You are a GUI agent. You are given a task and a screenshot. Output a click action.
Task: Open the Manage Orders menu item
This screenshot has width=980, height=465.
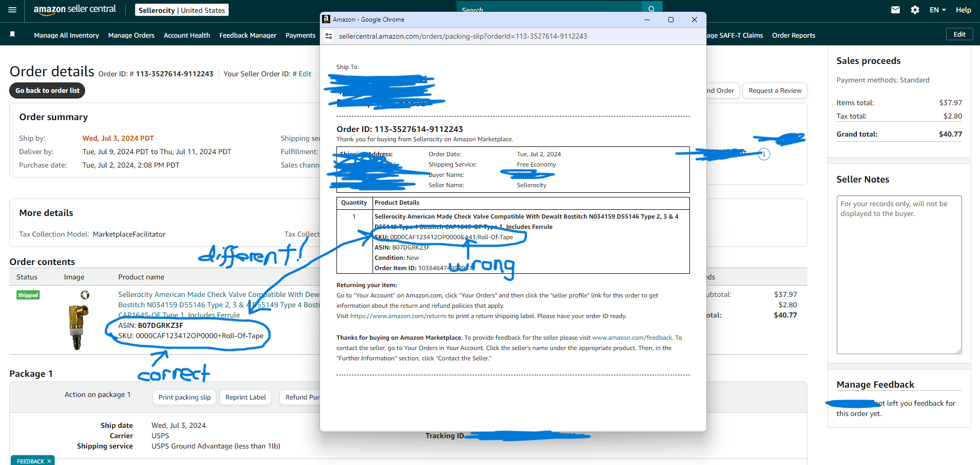click(x=131, y=35)
